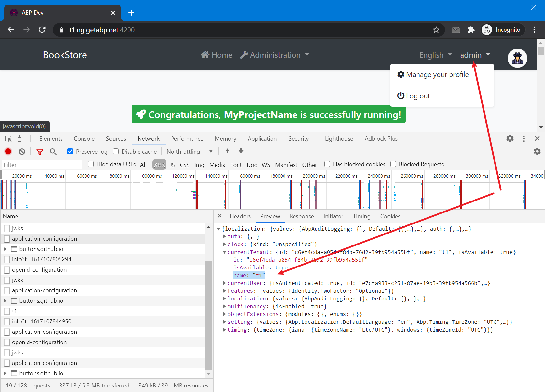Open the network filter funnel icon
The width and height of the screenshot is (545, 392).
click(39, 151)
